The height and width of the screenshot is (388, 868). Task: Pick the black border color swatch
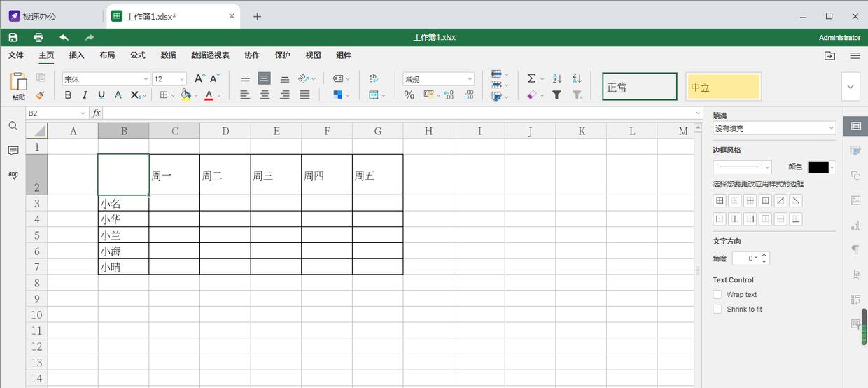(818, 167)
